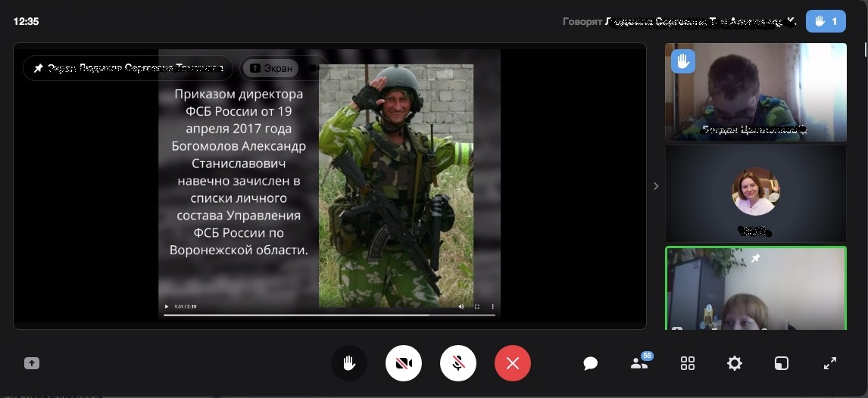This screenshot has height=398, width=868.
Task: Toggle the raise hand button in bottom toolbar
Action: click(x=348, y=363)
